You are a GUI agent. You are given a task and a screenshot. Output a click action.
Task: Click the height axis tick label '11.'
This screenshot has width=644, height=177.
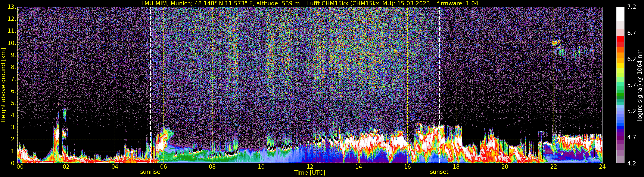[x=12, y=31]
